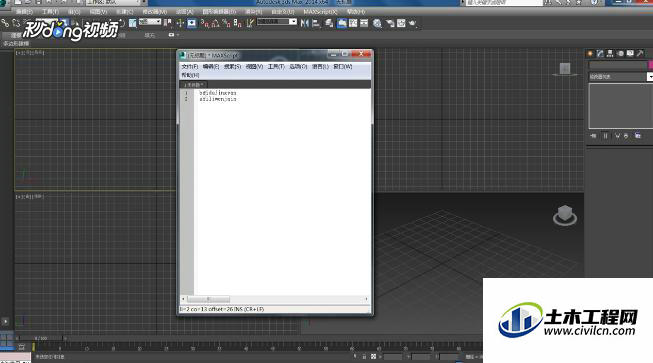
Task: Click the Mirror toolbar icon
Action: 305,23
